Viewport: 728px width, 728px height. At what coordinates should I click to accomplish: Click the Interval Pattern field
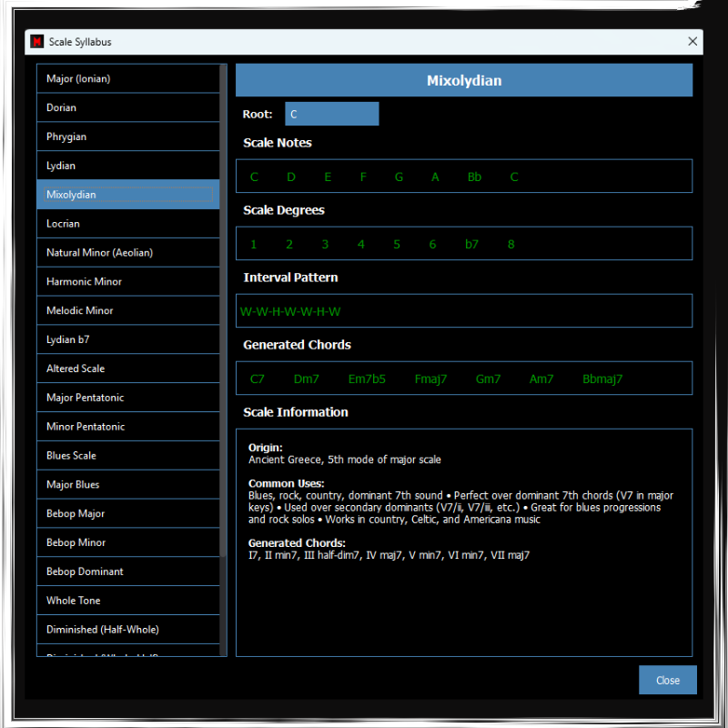(x=463, y=311)
